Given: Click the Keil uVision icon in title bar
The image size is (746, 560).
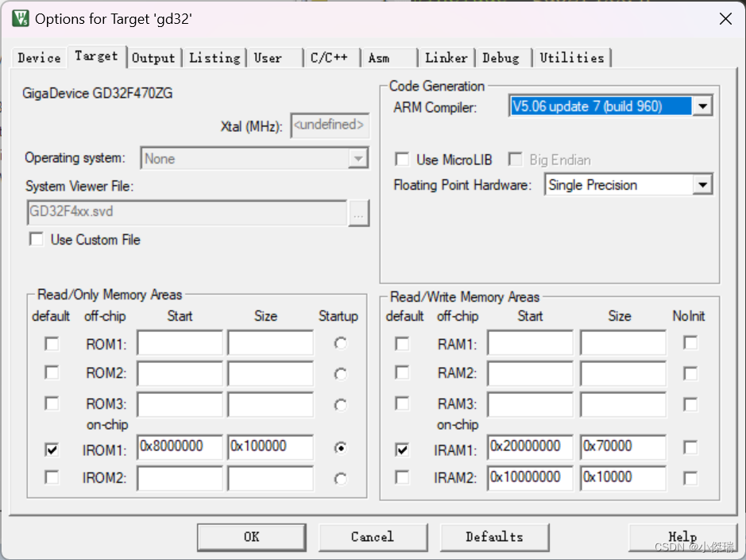Looking at the screenshot, I should click(21, 18).
